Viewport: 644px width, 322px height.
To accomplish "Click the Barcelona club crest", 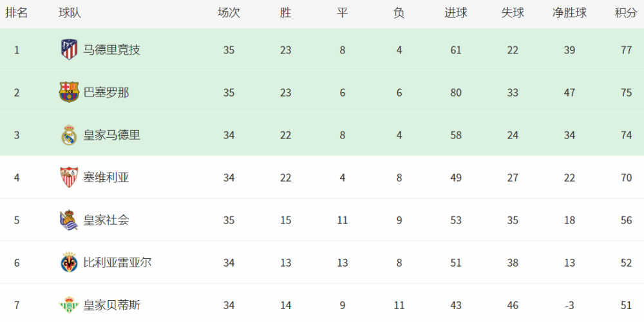I will pyautogui.click(x=69, y=92).
